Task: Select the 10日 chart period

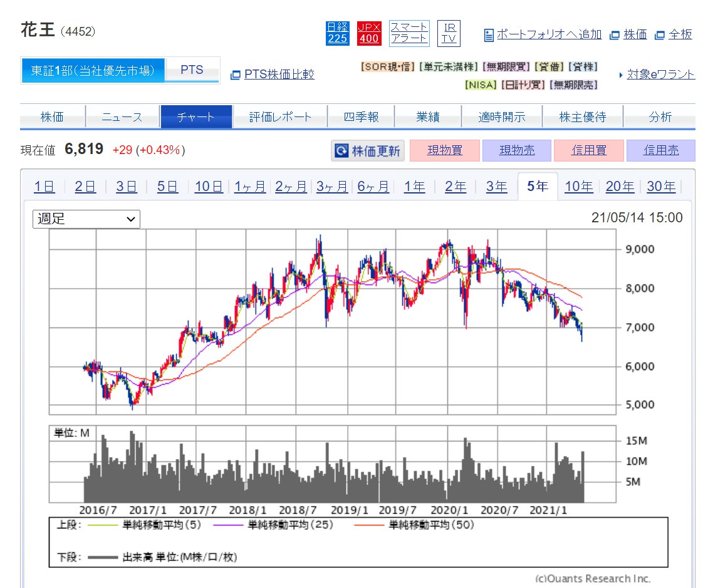Action: (x=209, y=187)
